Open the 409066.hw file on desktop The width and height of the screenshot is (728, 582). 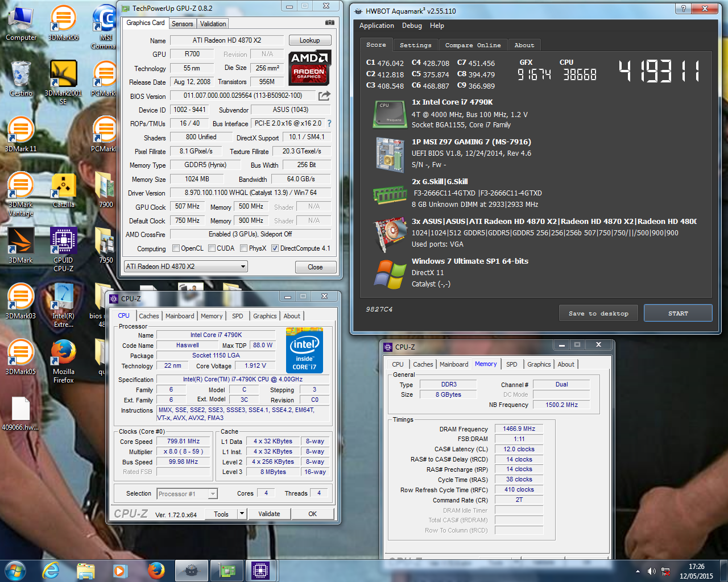(21, 413)
